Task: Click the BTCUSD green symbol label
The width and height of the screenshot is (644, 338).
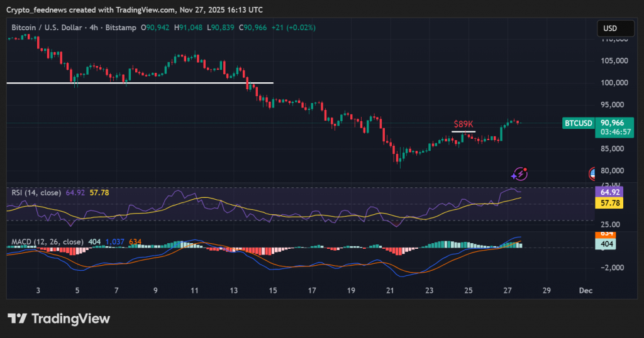Action: 579,123
